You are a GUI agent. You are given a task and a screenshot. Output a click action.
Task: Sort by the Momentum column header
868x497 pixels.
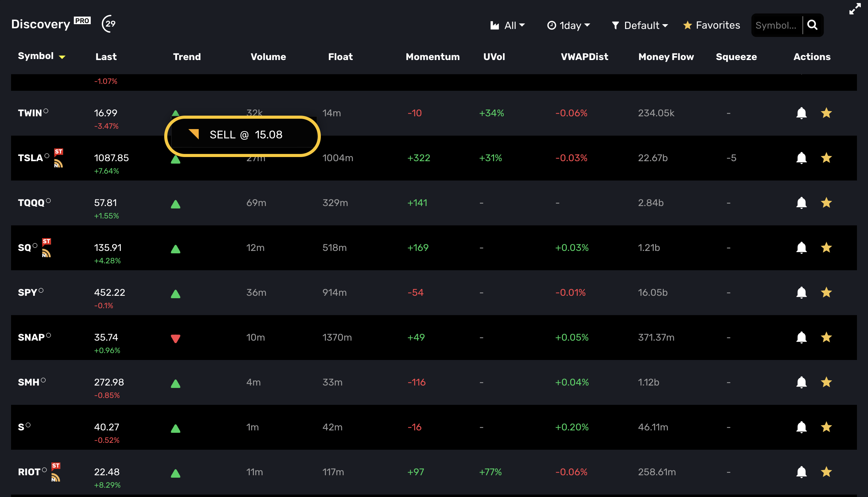pyautogui.click(x=433, y=57)
